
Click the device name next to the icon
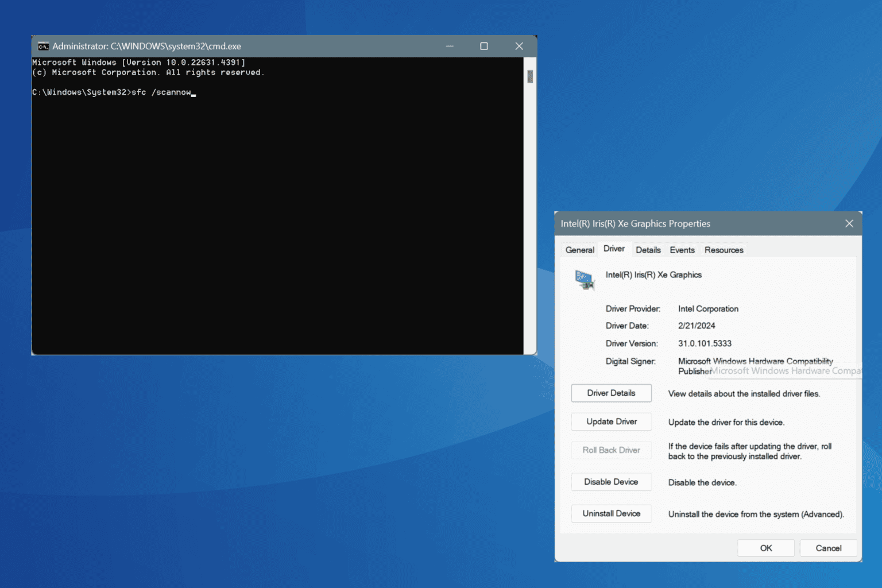(x=653, y=274)
